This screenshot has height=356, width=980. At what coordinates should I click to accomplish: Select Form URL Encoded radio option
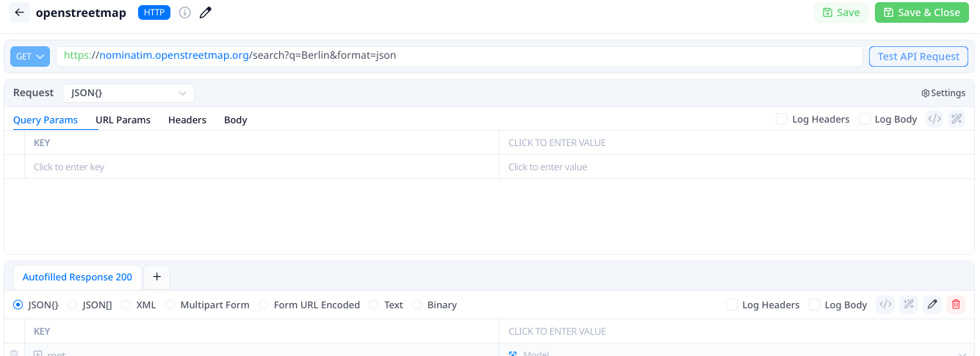(264, 305)
